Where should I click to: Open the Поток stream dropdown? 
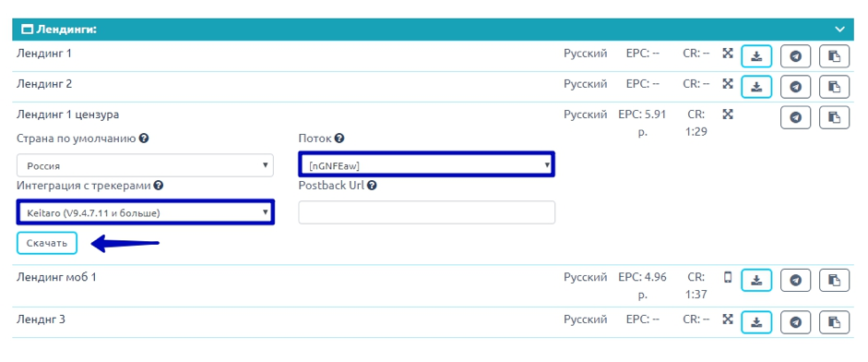(x=426, y=164)
